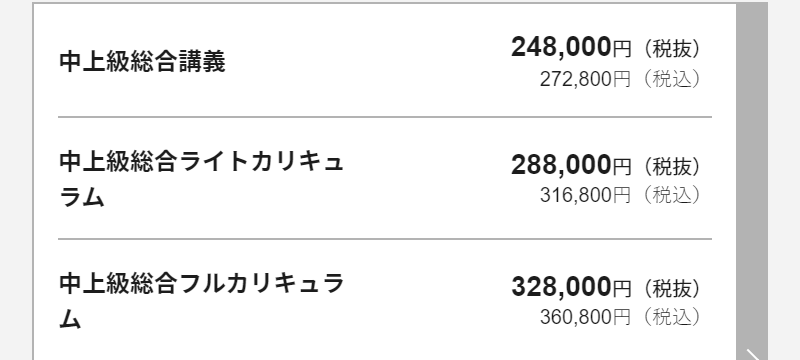This screenshot has width=800, height=360.
Task: Click the divider above 中上級総合フルカリキュラム row
Action: (x=385, y=239)
